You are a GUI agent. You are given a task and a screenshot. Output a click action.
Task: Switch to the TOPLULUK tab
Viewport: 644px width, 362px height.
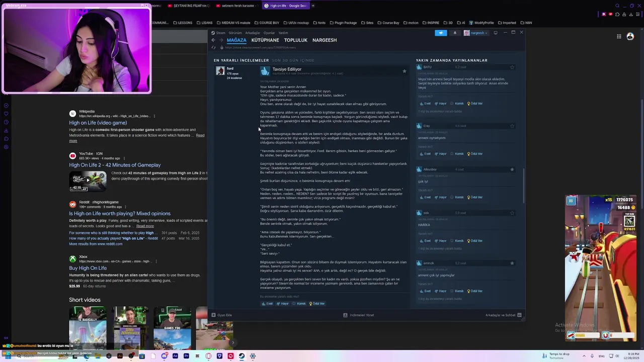[296, 40]
